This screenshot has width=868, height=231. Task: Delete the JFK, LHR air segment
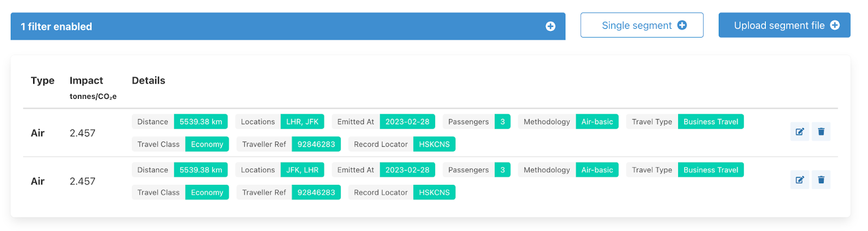821,180
